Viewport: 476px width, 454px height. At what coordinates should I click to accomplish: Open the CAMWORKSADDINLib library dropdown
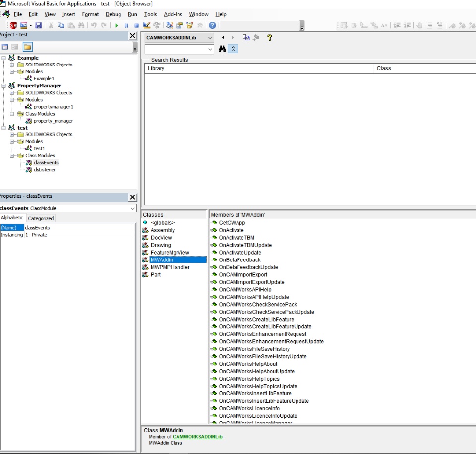point(210,37)
